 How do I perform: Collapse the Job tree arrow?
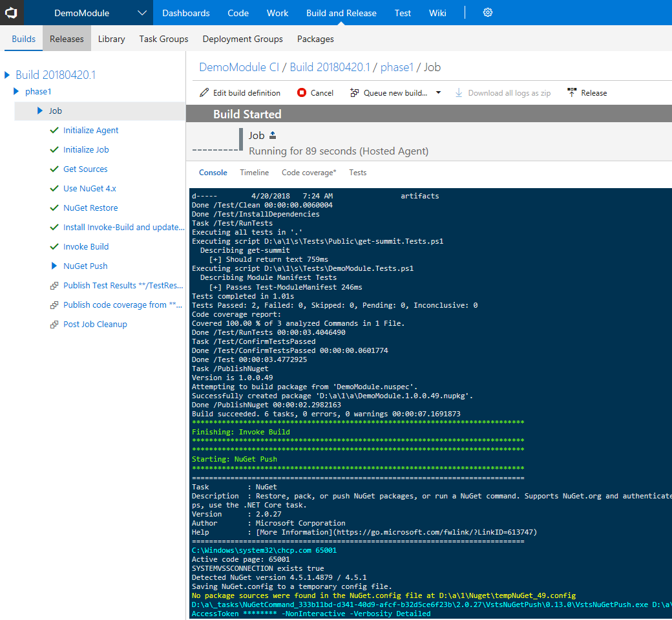point(40,111)
